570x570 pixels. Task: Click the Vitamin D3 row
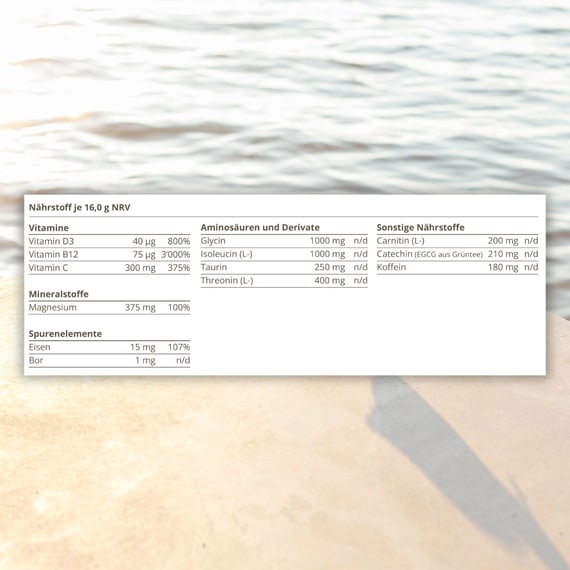(x=109, y=241)
